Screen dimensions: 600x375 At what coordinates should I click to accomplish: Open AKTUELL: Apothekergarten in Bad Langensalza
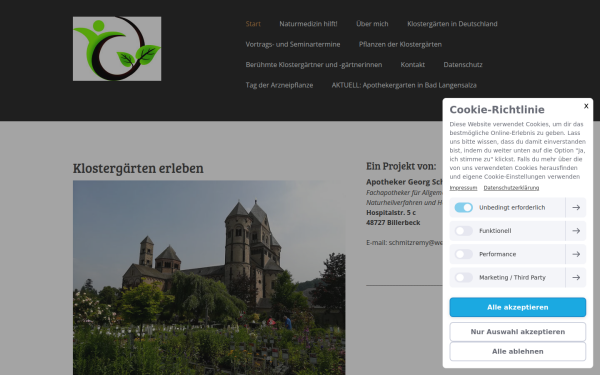404,85
